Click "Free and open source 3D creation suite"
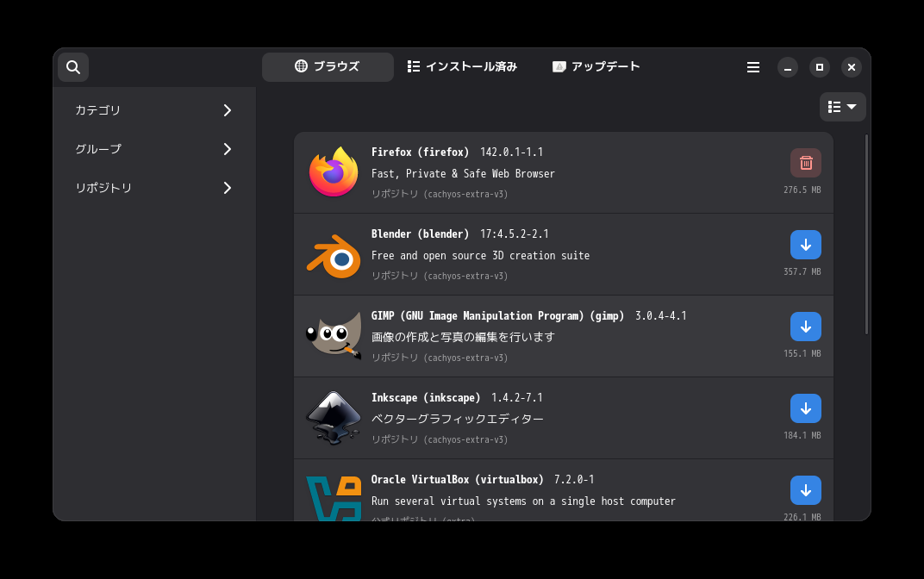Screen dimensions: 924x579 [480, 256]
